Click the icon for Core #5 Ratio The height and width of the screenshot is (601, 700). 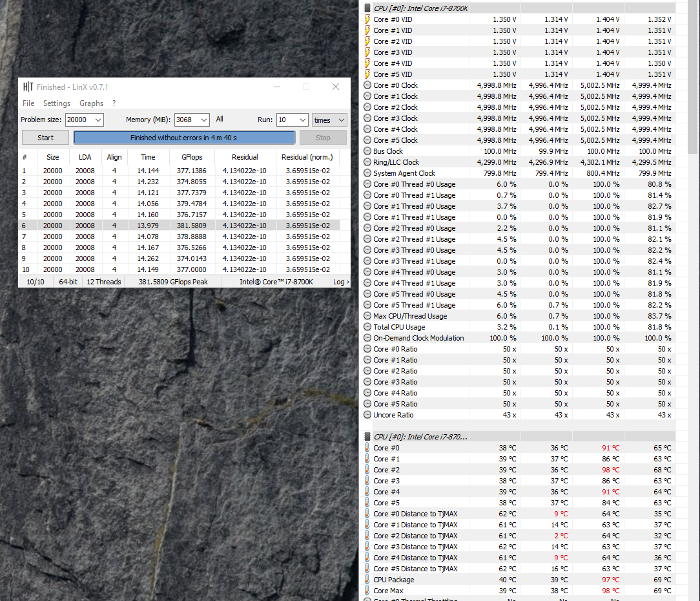367,403
